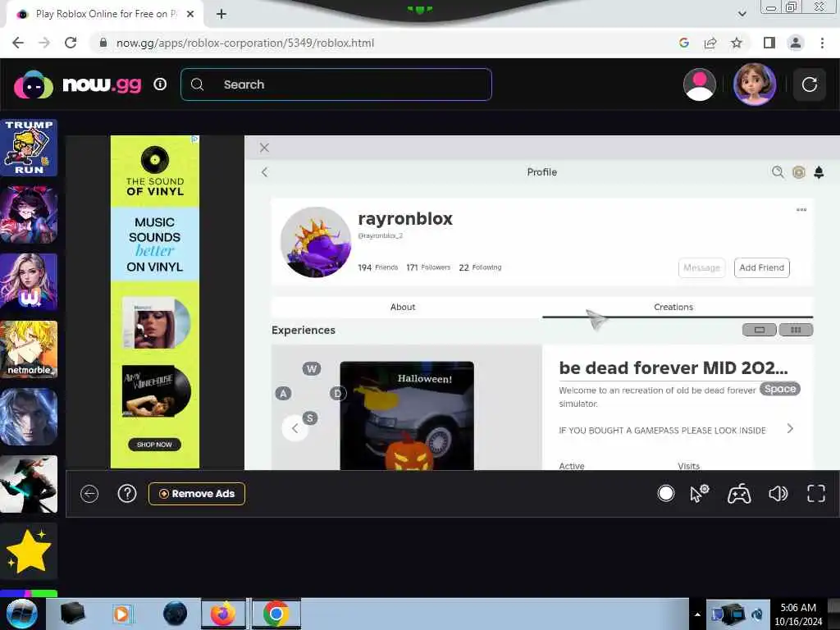The width and height of the screenshot is (840, 630).
Task: Open the netmarble game thumbnail
Action: click(x=29, y=349)
